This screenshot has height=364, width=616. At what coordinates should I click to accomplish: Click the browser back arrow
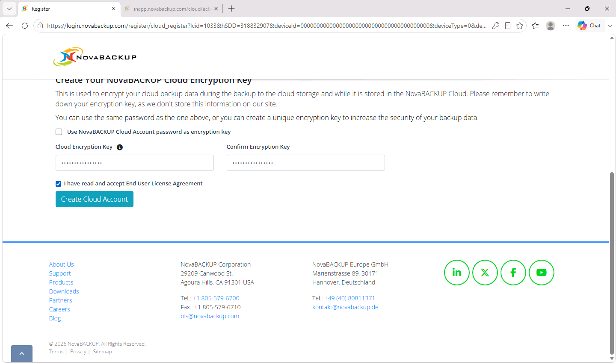[9, 26]
